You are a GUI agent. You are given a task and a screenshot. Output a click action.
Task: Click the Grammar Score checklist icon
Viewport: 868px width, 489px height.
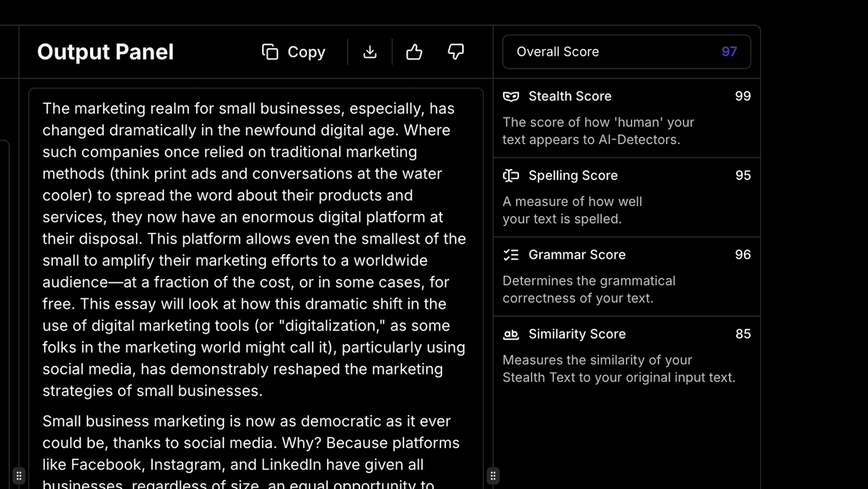[x=511, y=255]
